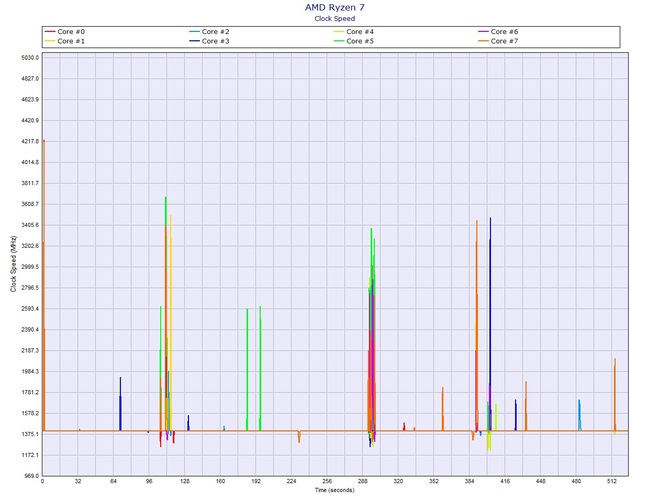
Task: Click the 3405.6 y-axis value
Action: click(x=30, y=225)
